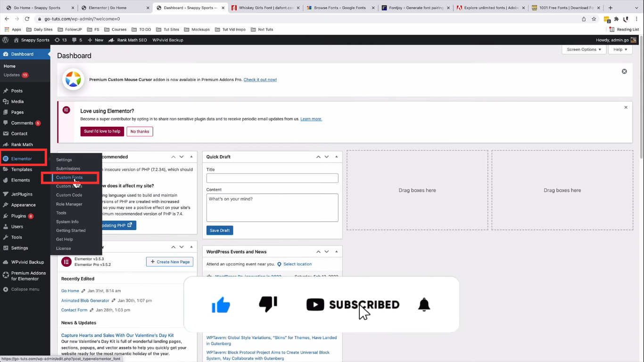Screen dimensions: 644x362
Task: Collapse the admin sidebar menu
Action: coord(25,289)
